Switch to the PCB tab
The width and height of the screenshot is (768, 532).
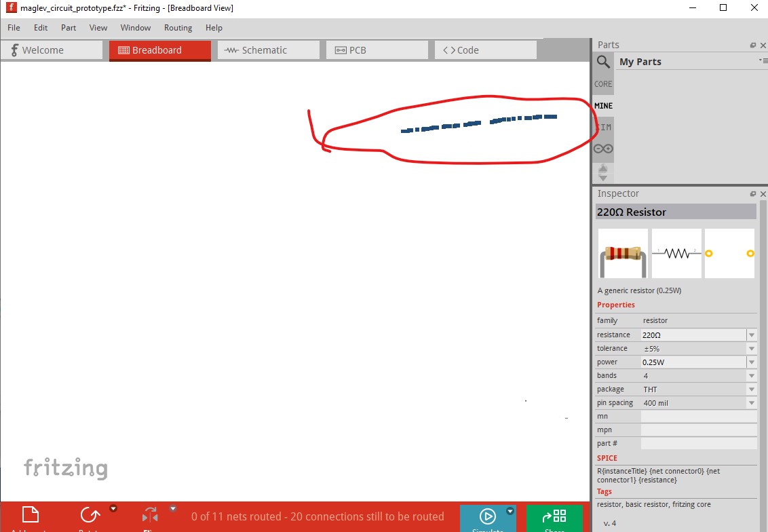[377, 50]
